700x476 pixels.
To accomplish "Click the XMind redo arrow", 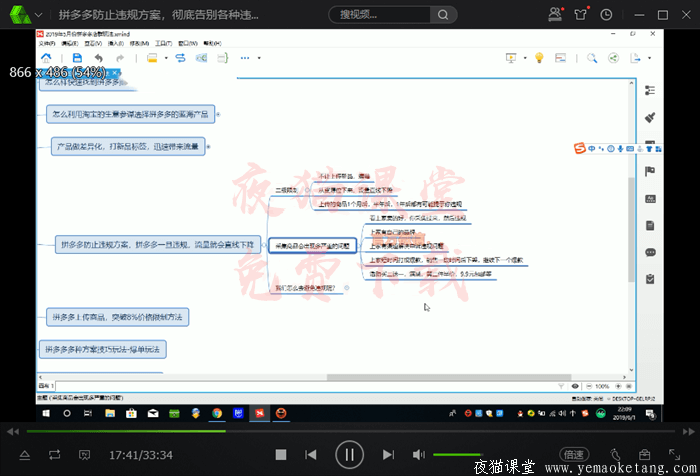I will pos(120,58).
